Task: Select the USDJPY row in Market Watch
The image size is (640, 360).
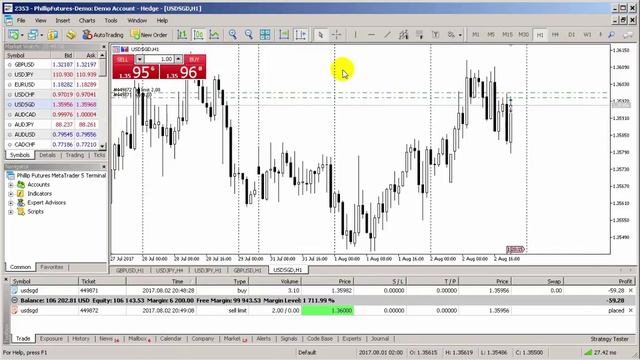Action: click(x=52, y=75)
